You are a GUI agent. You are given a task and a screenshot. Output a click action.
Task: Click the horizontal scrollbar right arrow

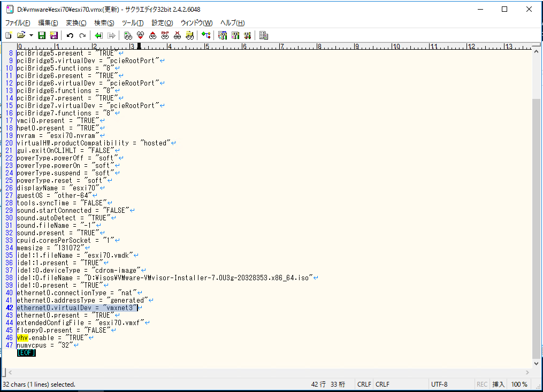click(x=527, y=373)
